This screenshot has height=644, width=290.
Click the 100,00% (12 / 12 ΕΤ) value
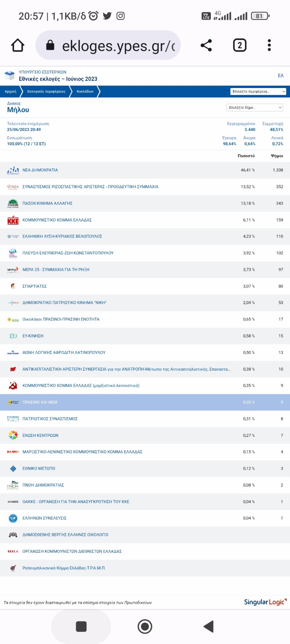[26, 144]
